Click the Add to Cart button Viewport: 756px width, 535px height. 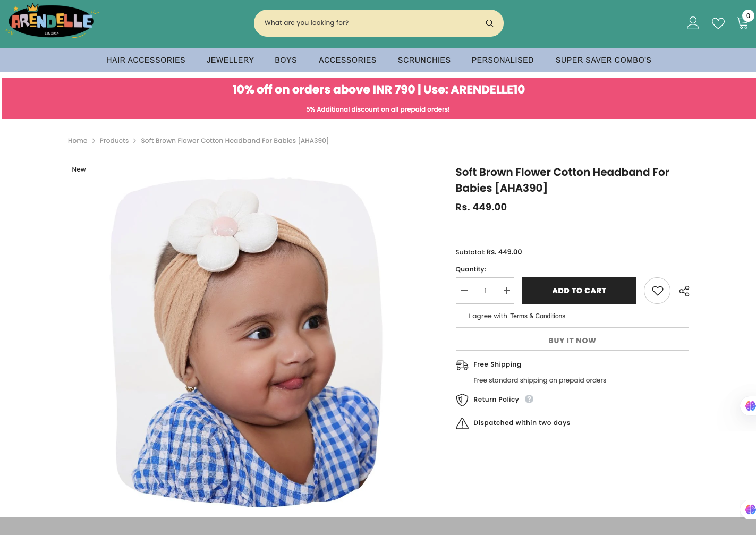click(579, 291)
